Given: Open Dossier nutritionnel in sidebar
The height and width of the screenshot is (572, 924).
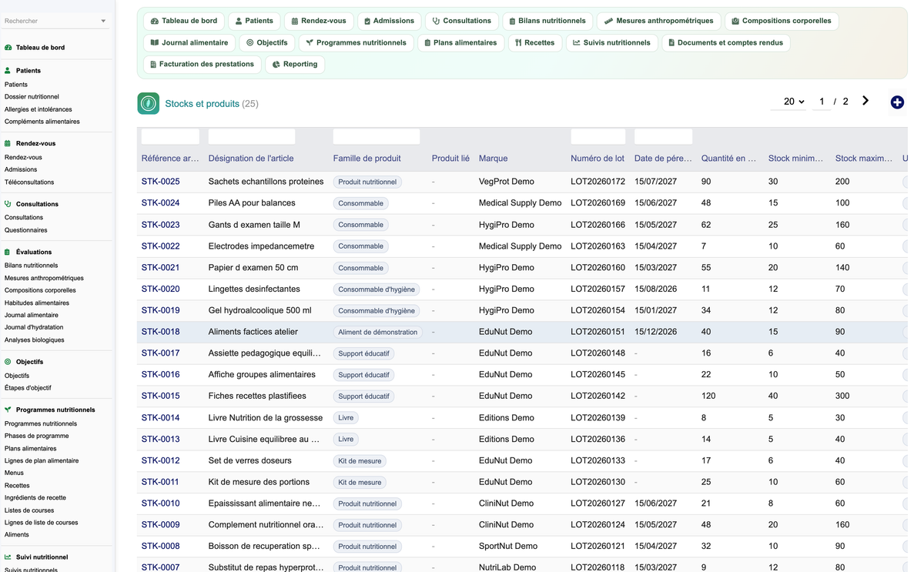Looking at the screenshot, I should click(32, 97).
